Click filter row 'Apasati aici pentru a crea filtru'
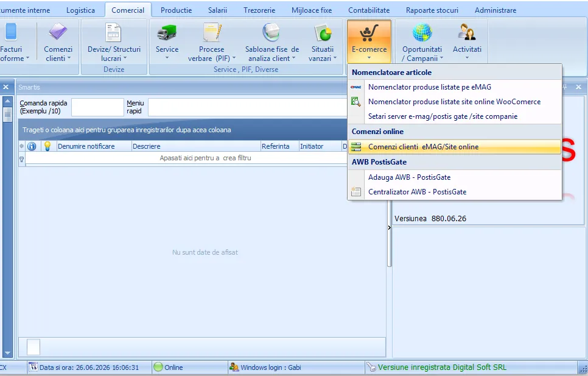The image size is (588, 376). 205,158
